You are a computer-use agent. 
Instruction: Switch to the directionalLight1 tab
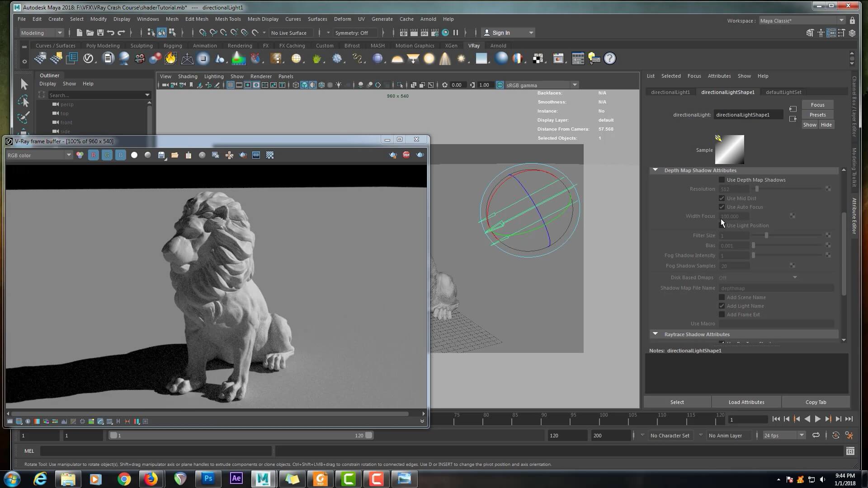(x=670, y=92)
